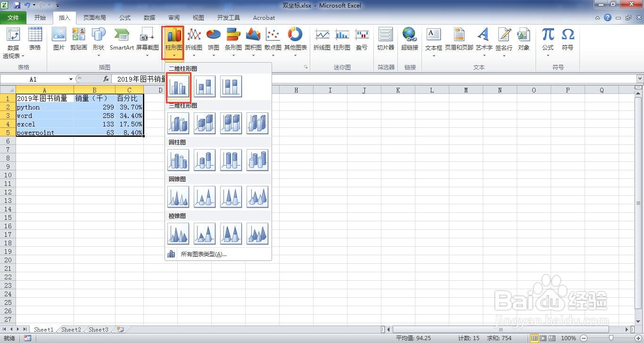Screen dimensions: 644x343
Task: Open All Chart Types (所有图表类型)
Action: pos(218,254)
